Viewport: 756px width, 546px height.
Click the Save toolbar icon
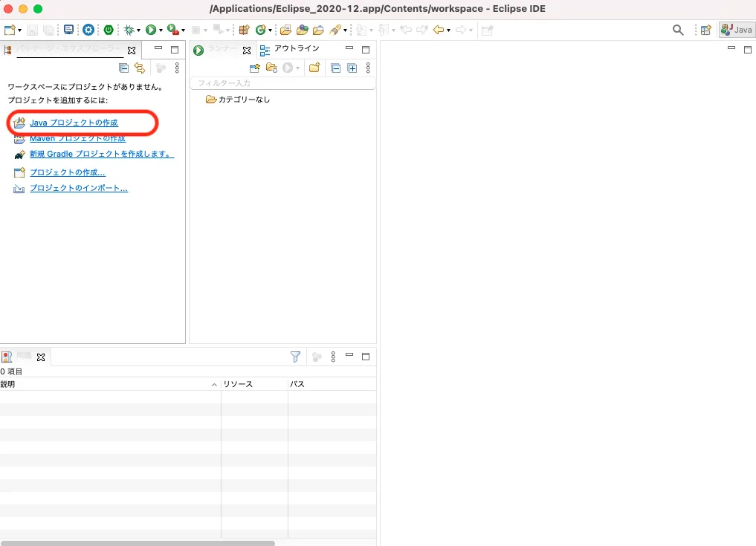[32, 30]
